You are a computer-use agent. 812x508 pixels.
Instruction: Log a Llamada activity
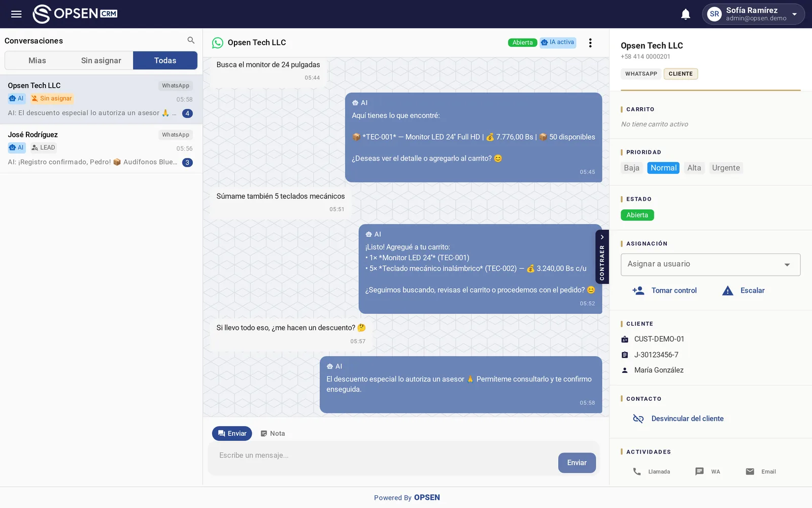tap(651, 472)
